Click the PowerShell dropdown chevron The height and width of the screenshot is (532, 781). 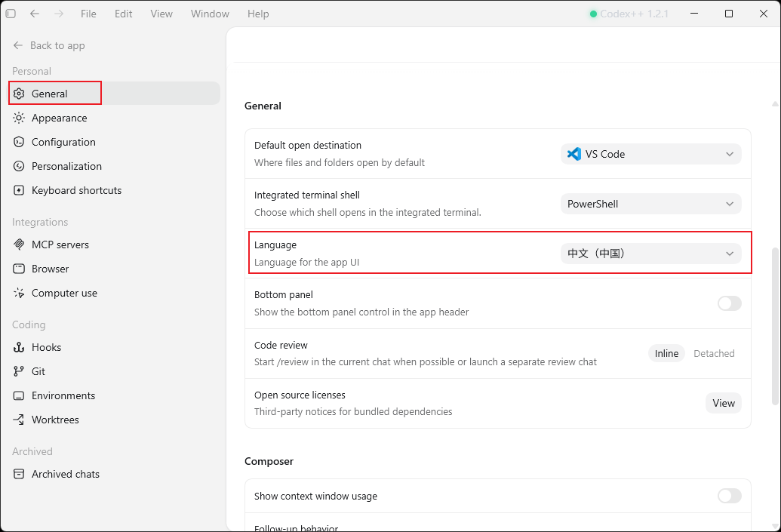click(730, 204)
